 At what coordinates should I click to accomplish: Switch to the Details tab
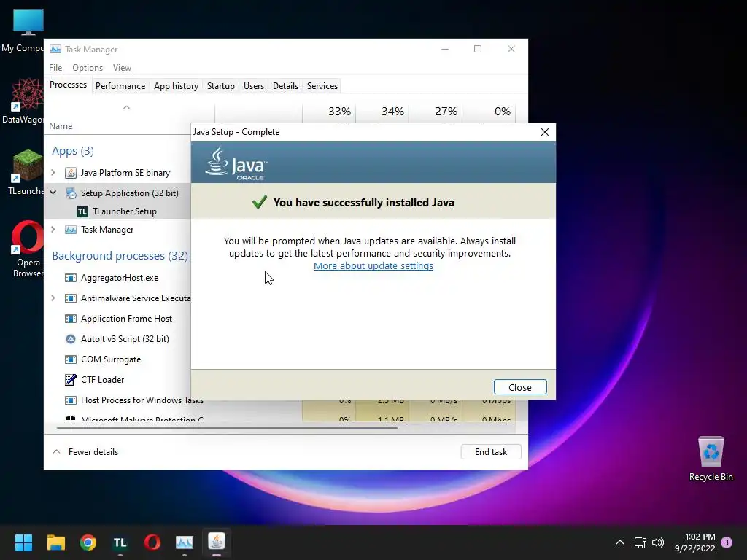point(285,86)
